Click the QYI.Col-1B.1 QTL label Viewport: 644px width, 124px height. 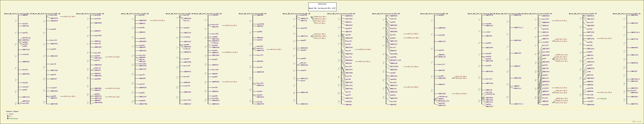tap(70, 17)
